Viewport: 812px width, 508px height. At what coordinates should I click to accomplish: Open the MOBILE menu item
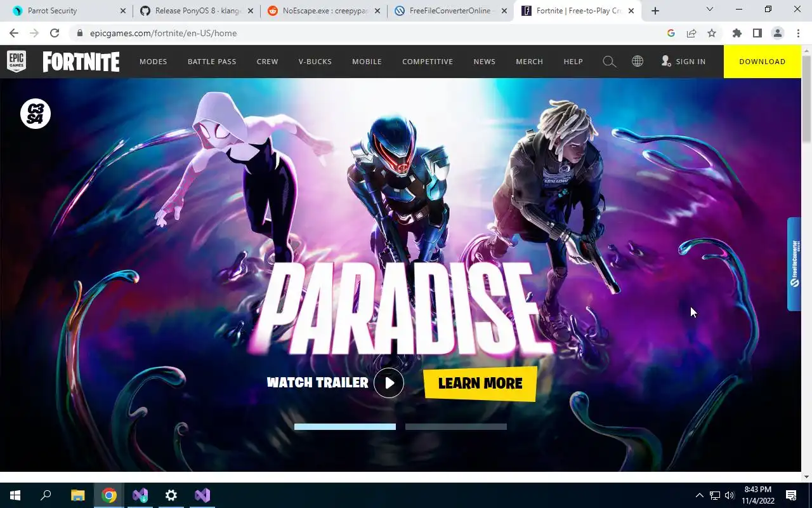pos(367,62)
